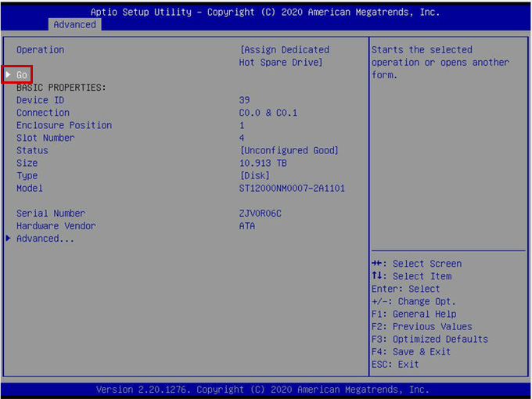Select the Enclosure Position row
The height and width of the screenshot is (399, 532).
click(x=64, y=125)
